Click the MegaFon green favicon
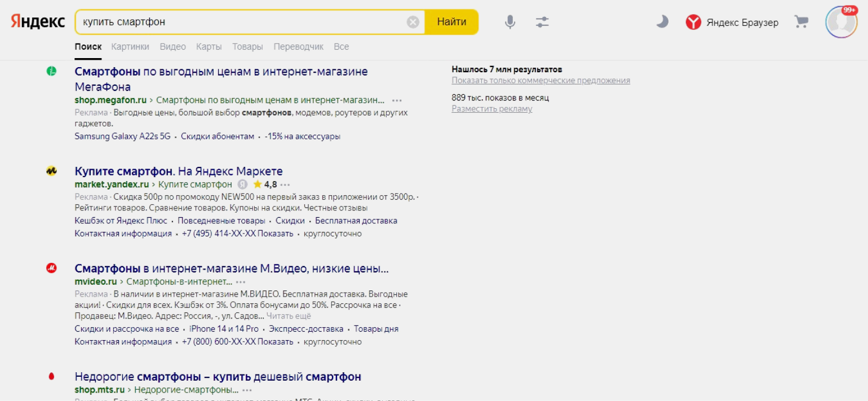868x401 pixels. [51, 71]
